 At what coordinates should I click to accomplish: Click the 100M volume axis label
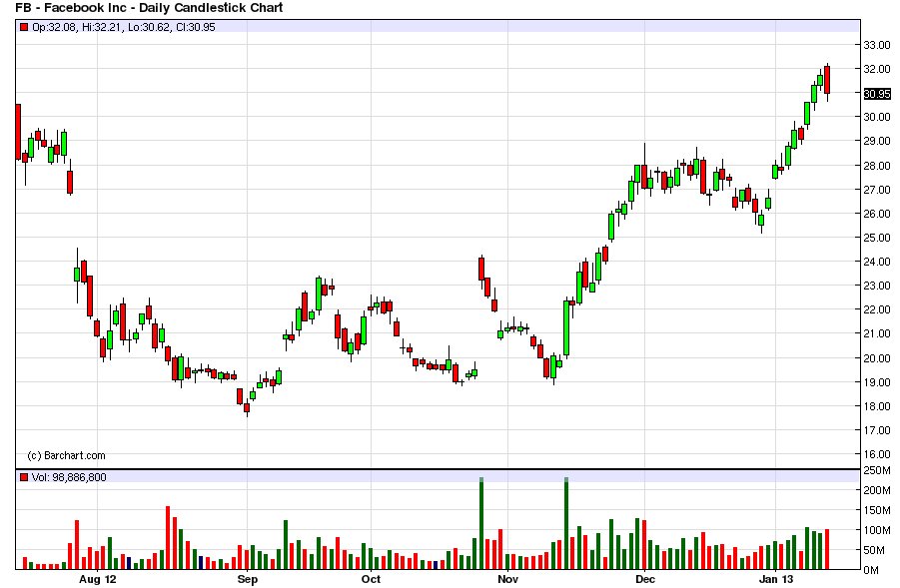[x=877, y=530]
